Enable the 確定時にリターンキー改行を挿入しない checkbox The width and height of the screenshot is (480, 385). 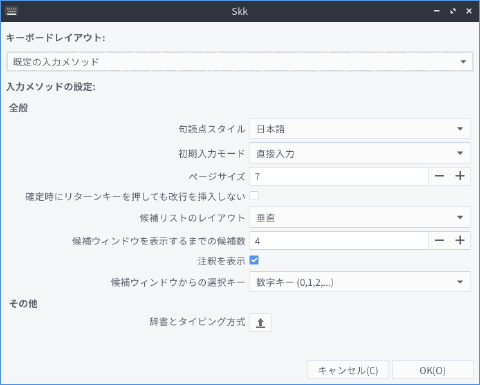[x=254, y=196]
